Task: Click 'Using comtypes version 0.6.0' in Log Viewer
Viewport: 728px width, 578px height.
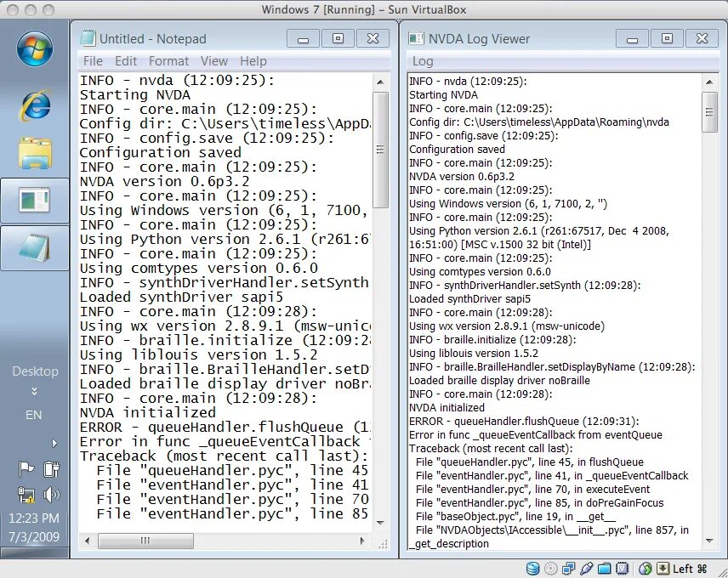Action: click(480, 271)
